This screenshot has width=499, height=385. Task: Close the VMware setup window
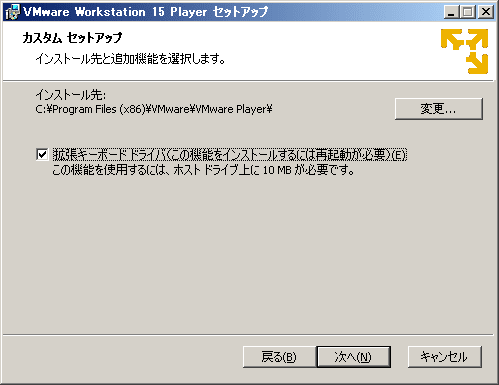point(486,12)
